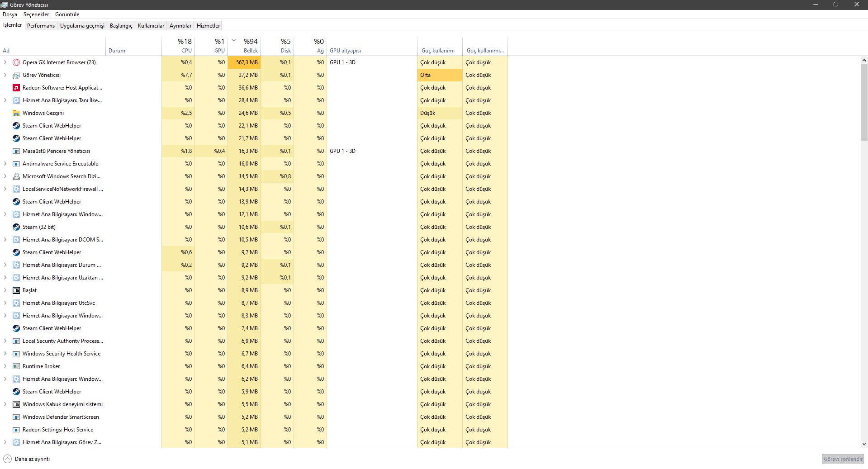Expand the Runtime Broker row
This screenshot has width=868, height=469.
coord(5,366)
